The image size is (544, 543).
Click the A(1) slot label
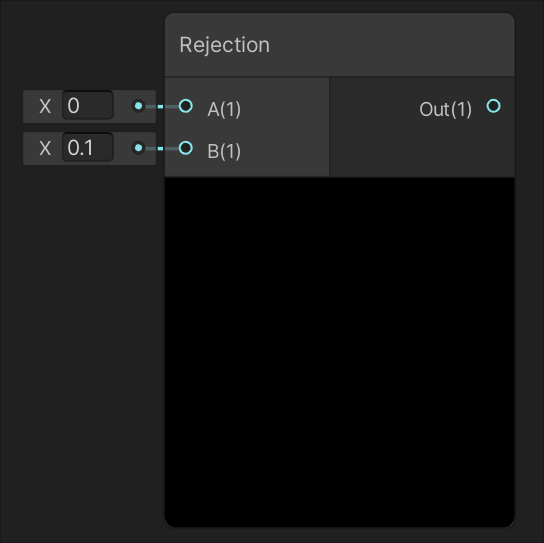[224, 109]
